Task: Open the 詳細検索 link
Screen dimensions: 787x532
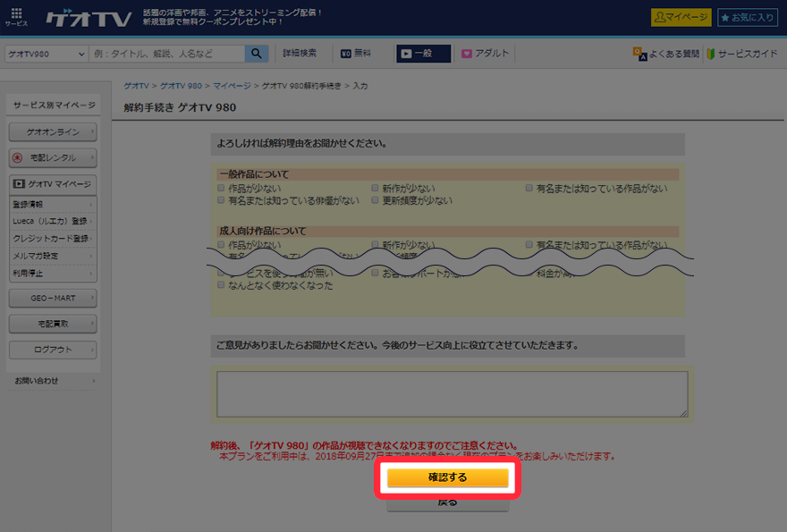Action: [300, 54]
